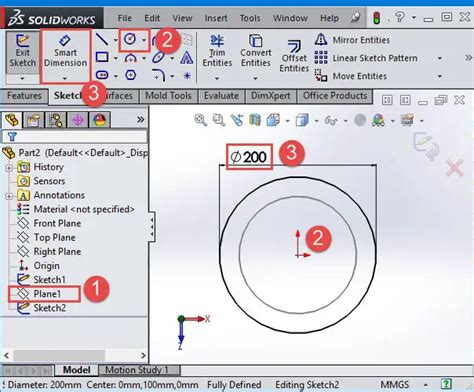Switch to the Mold Tools tab
474x392 pixels.
coord(168,96)
